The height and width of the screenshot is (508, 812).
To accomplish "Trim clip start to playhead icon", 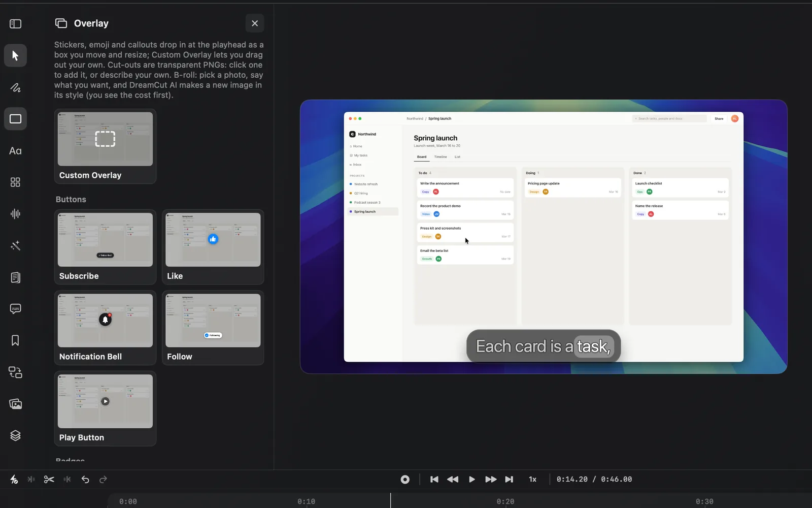I will (31, 479).
